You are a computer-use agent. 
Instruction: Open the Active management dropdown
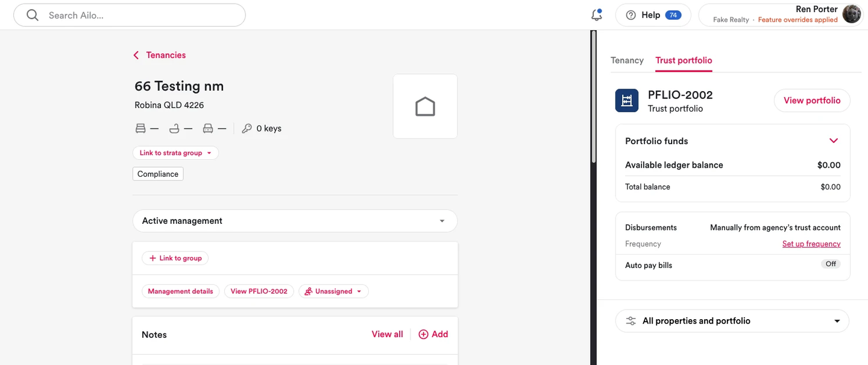(295, 221)
